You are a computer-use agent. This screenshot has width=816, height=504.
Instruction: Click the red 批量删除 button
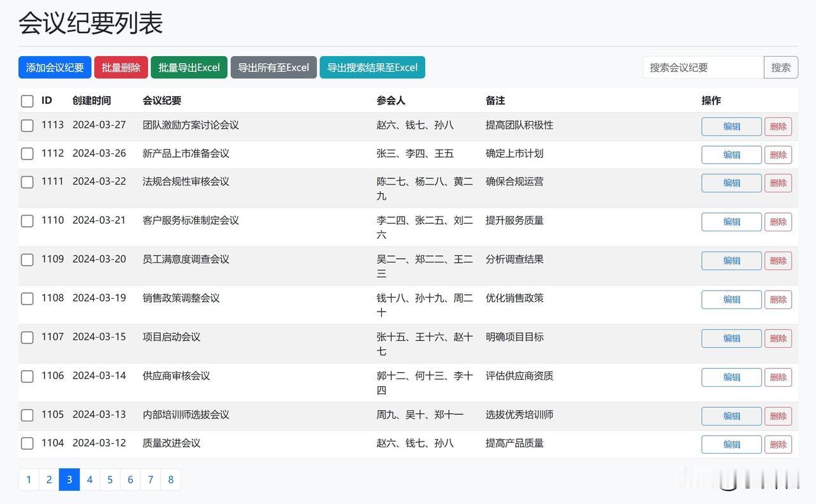coord(121,68)
